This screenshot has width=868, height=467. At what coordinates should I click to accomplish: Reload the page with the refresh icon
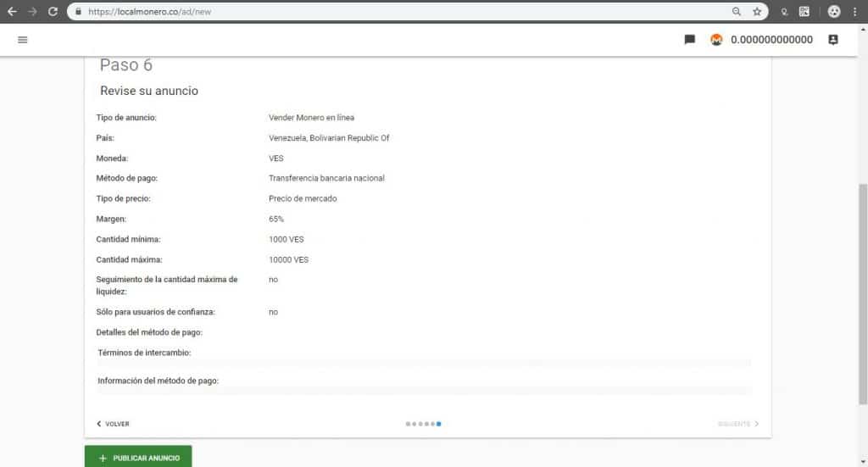pyautogui.click(x=53, y=12)
